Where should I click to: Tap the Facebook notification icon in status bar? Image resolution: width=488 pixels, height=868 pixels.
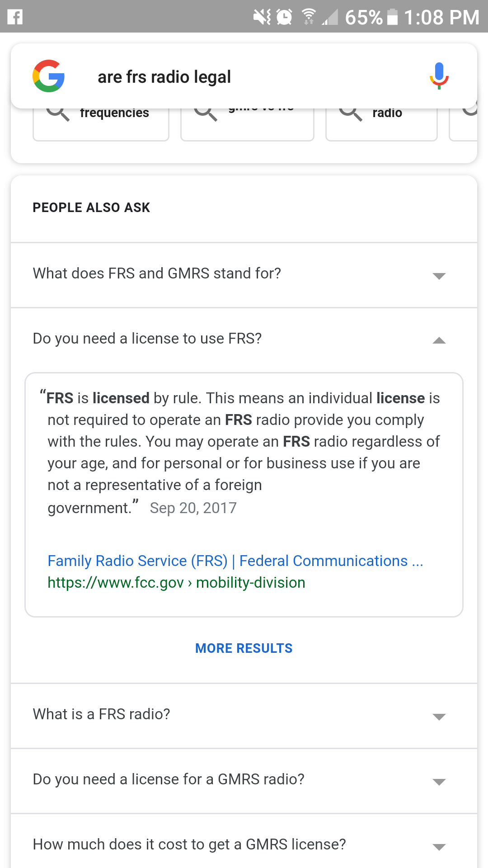(x=15, y=17)
